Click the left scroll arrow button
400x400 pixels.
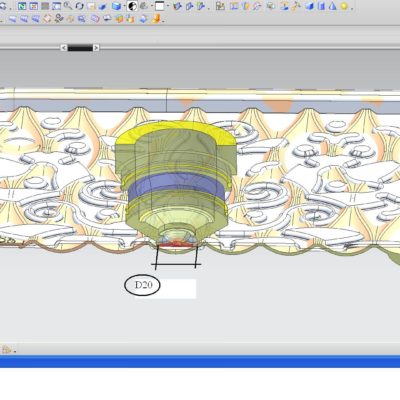pyautogui.click(x=64, y=48)
